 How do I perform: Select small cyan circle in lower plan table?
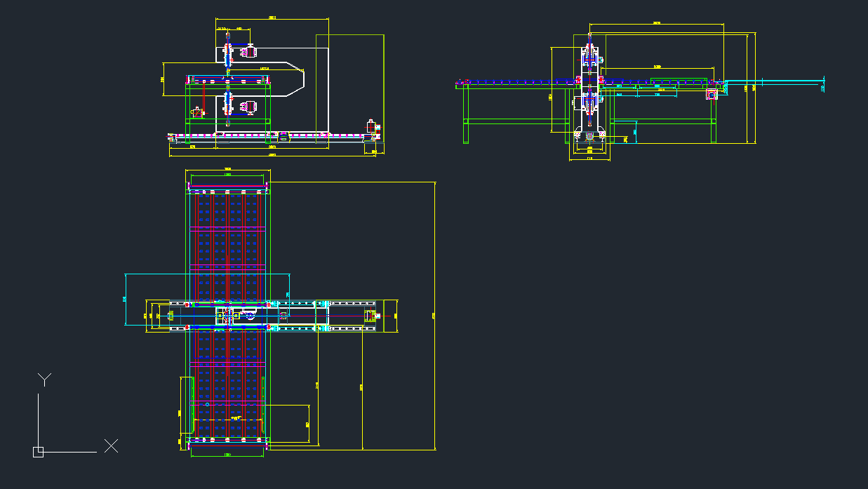pyautogui.click(x=207, y=405)
